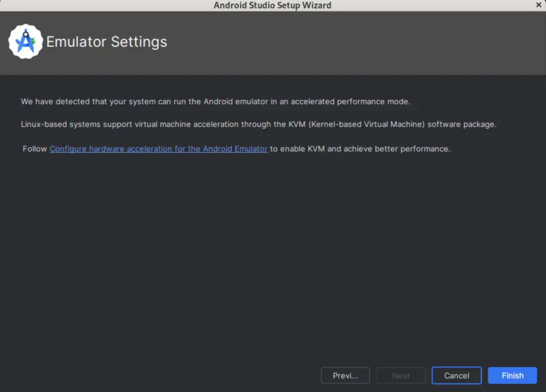Dismiss the wizard with the Cancel button

(x=456, y=375)
